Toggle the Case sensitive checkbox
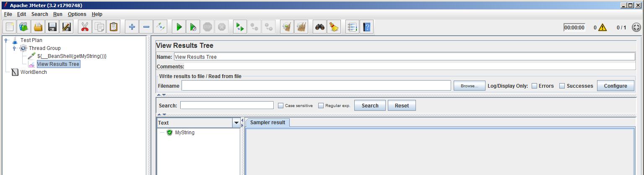 [x=281, y=105]
